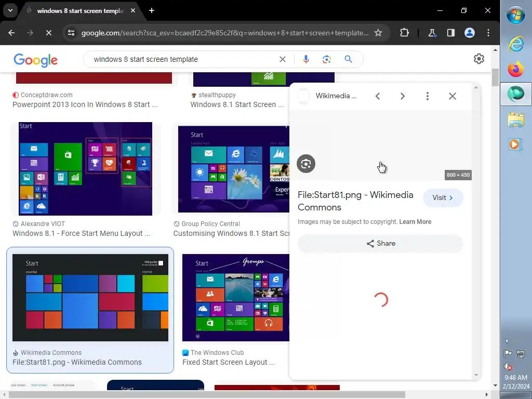Bookmark this page with the star

378,33
